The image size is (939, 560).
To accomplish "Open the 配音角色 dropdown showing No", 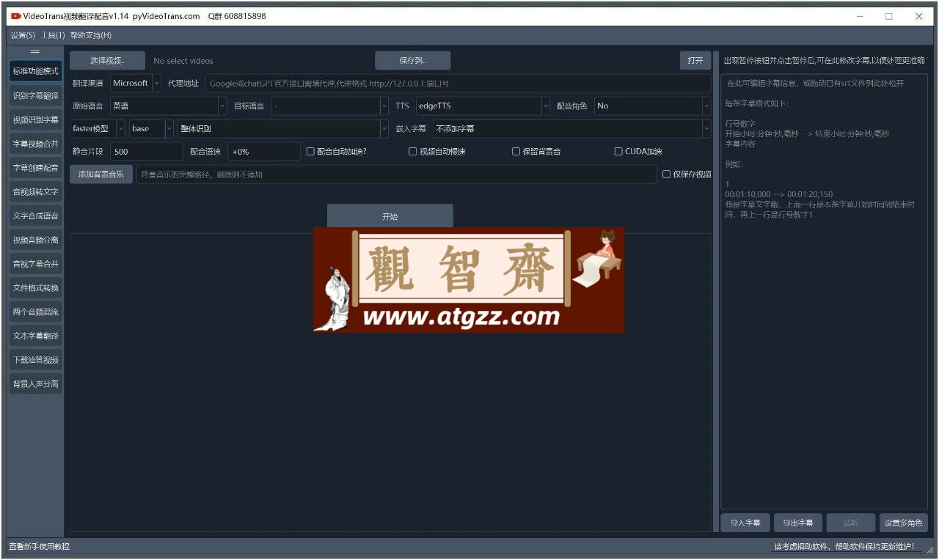I will (652, 106).
